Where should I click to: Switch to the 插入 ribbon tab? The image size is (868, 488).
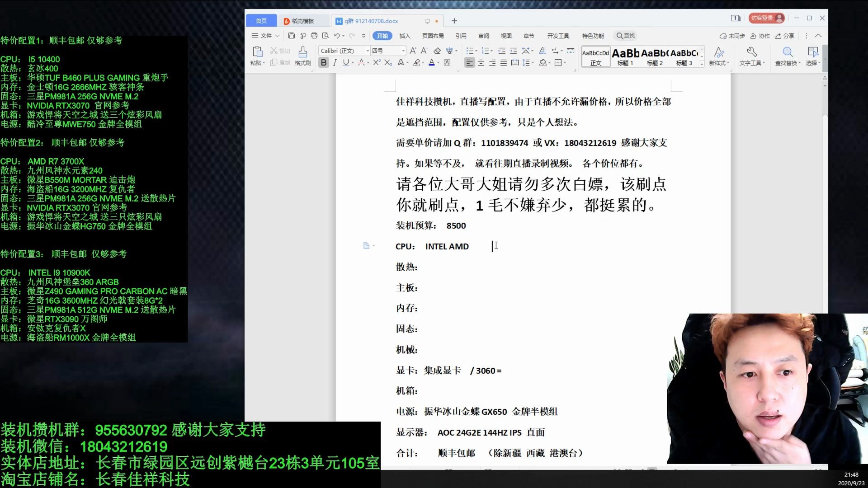(x=405, y=36)
